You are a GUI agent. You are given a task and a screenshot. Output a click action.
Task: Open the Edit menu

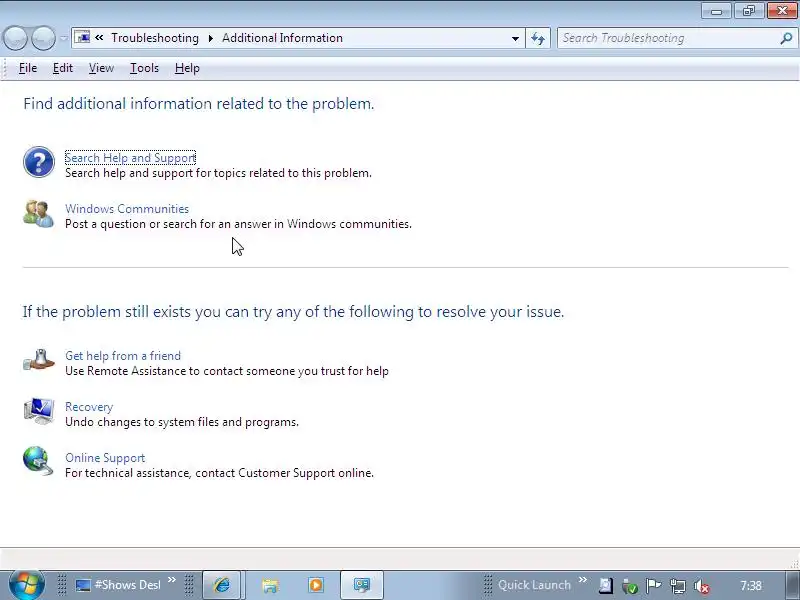(x=63, y=68)
